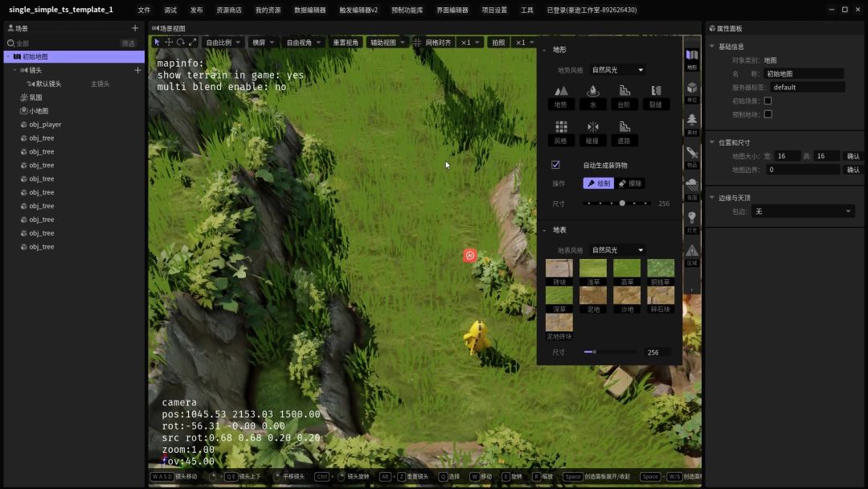
Task: Enable the 初始场景 checkbox
Action: tap(768, 101)
